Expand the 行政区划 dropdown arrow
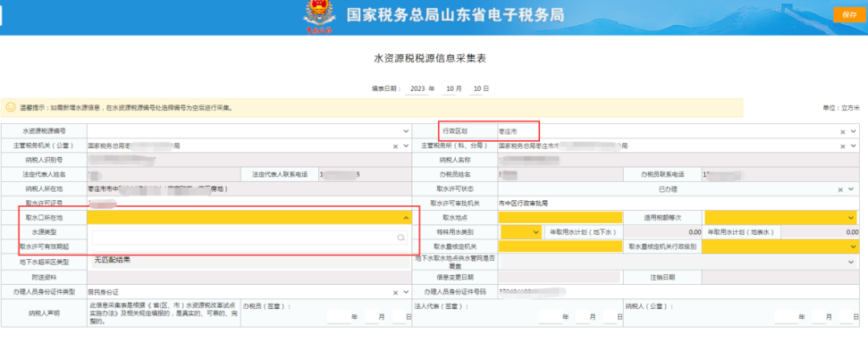868x342 pixels. point(853,132)
